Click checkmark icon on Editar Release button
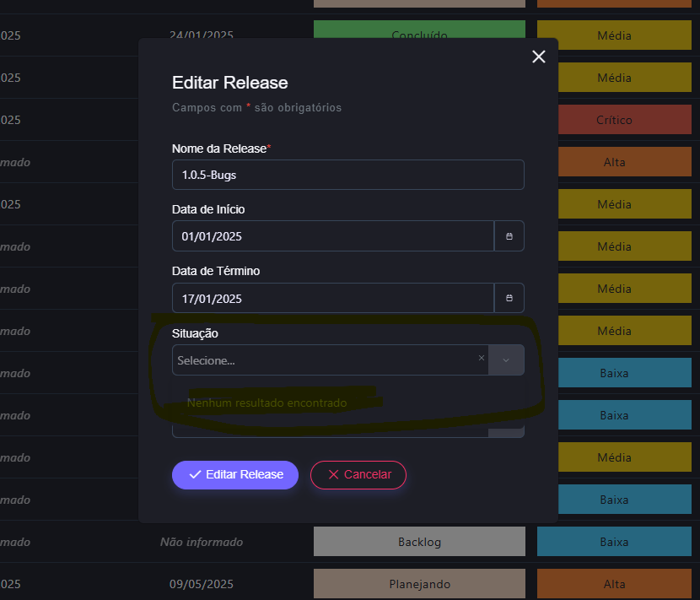Viewport: 700px width, 600px height. 195,474
